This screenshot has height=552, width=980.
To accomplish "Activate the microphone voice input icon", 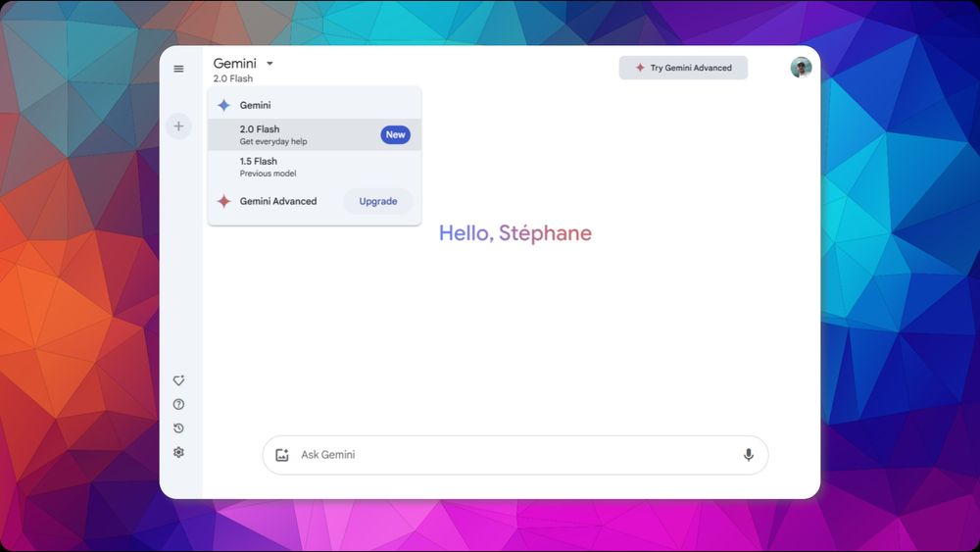I will [748, 455].
